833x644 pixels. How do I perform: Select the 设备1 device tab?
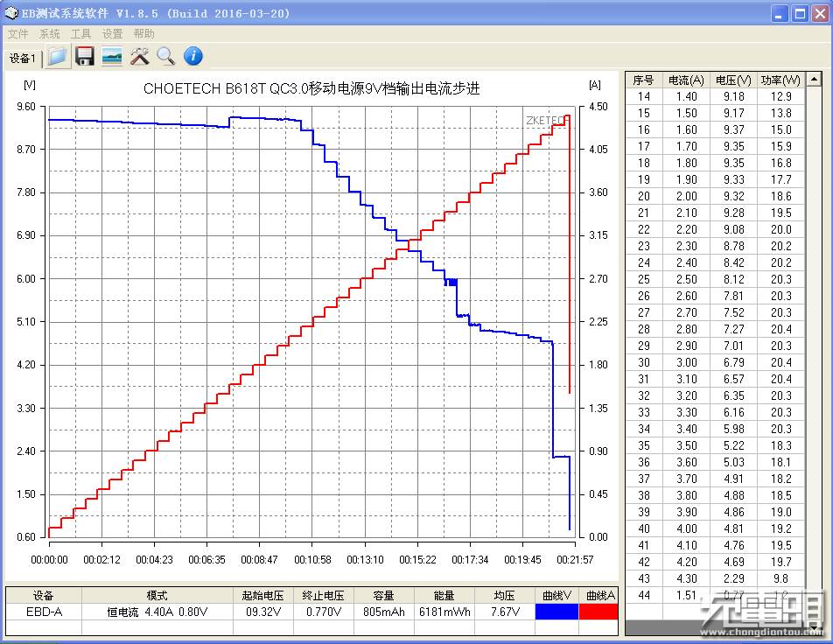tap(23, 59)
